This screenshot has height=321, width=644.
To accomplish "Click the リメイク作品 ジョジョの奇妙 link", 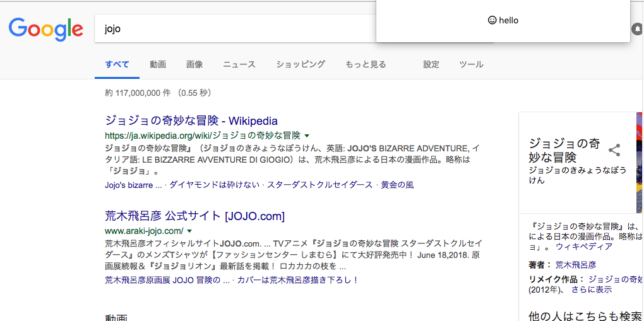I will click(616, 279).
